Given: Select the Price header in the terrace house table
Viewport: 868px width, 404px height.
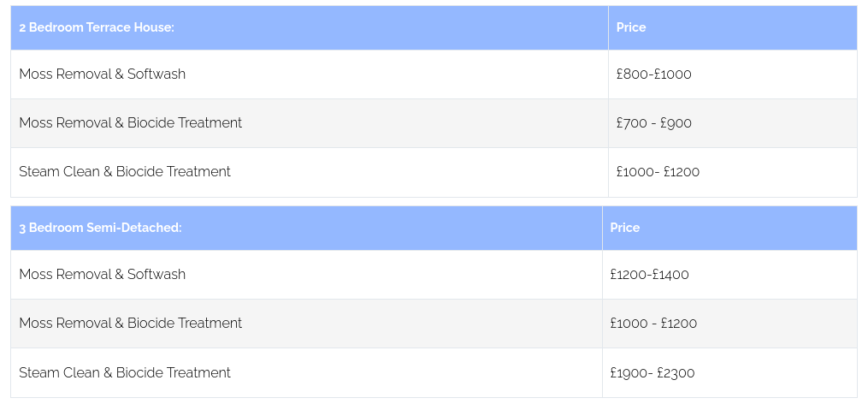Looking at the screenshot, I should pyautogui.click(x=631, y=27).
